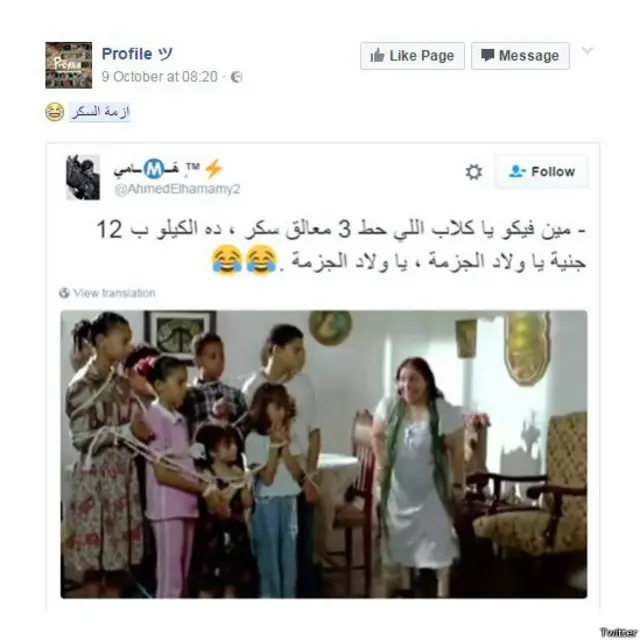Click the Follow button
Image resolution: width=640 pixels, height=640 pixels.
tap(542, 171)
